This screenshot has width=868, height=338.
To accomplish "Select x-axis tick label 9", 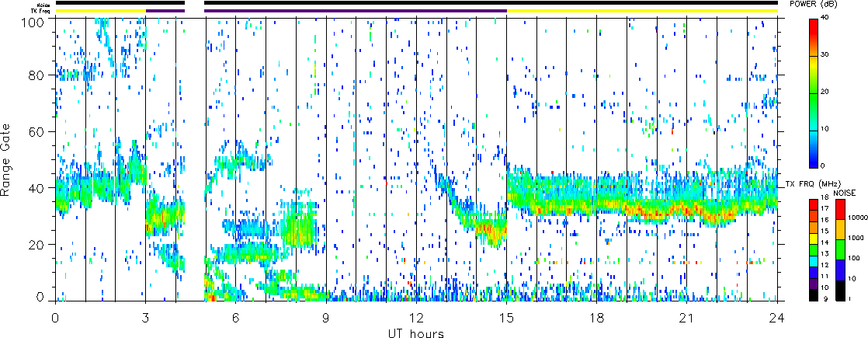I will 326,317.
